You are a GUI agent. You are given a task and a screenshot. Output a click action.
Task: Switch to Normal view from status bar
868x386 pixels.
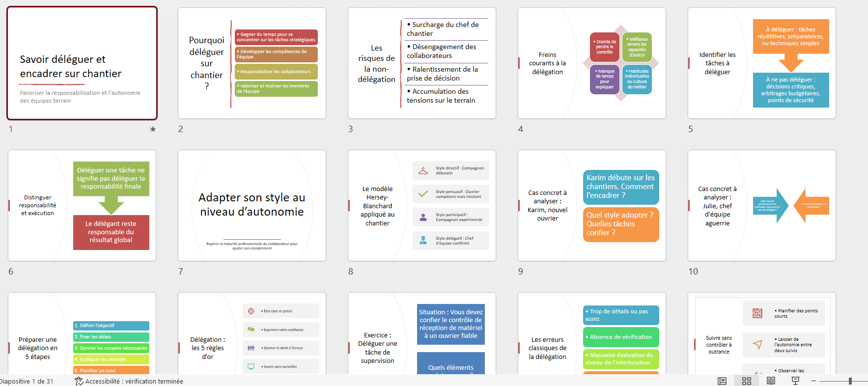[722, 381]
